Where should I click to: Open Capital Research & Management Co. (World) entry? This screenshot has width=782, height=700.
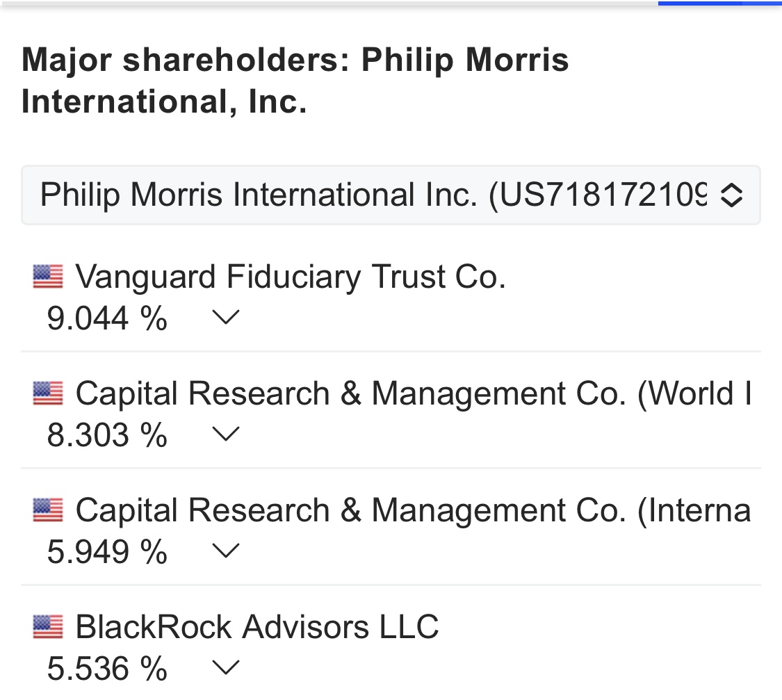[x=413, y=393]
